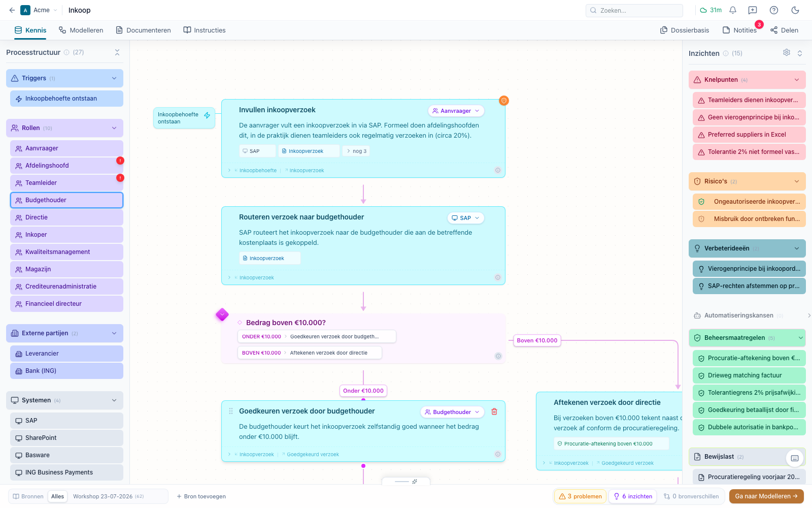Open info icon on Invullen inkoopverzoek card
The height and width of the screenshot is (508, 812).
coord(498,170)
